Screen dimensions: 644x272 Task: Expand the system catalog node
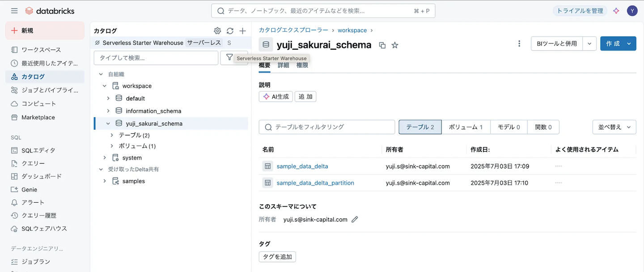click(105, 157)
